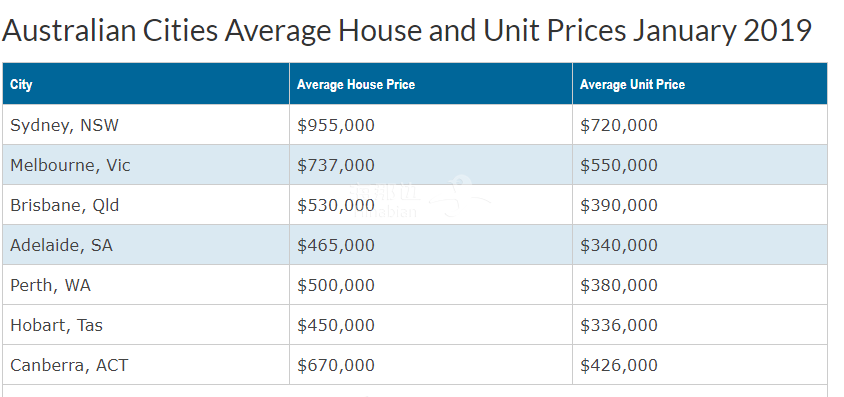
Task: Click Canberra unit price $426,000
Action: 618,365
